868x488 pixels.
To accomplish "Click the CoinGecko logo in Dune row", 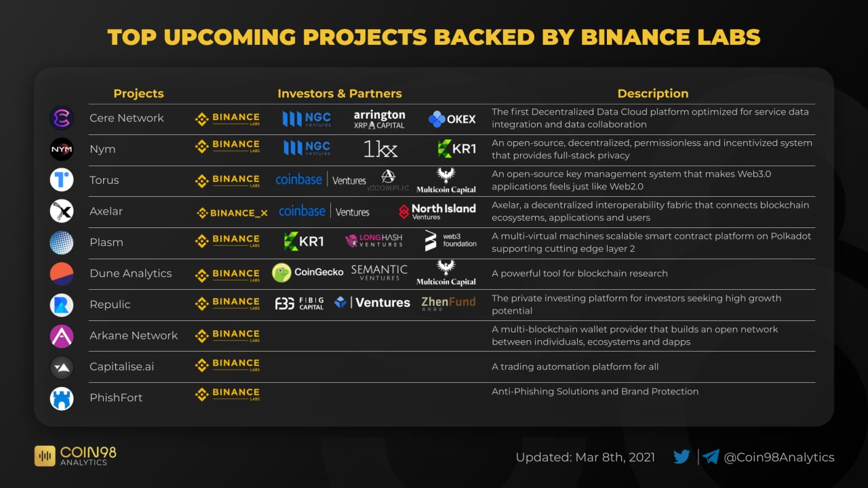I will click(x=308, y=273).
